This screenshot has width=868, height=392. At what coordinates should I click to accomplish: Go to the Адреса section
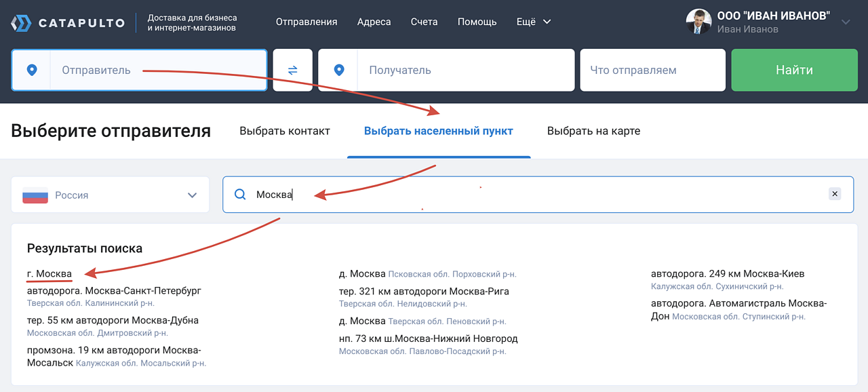(374, 22)
